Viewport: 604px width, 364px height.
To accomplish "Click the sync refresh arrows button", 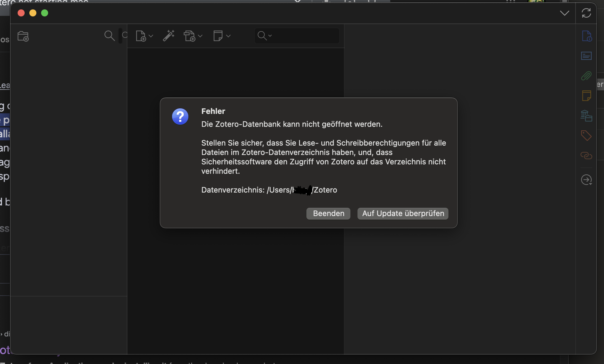I will 586,13.
